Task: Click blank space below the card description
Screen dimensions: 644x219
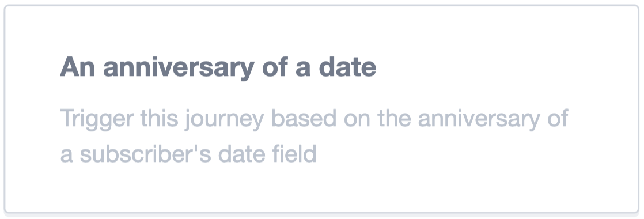Action: pos(321,189)
